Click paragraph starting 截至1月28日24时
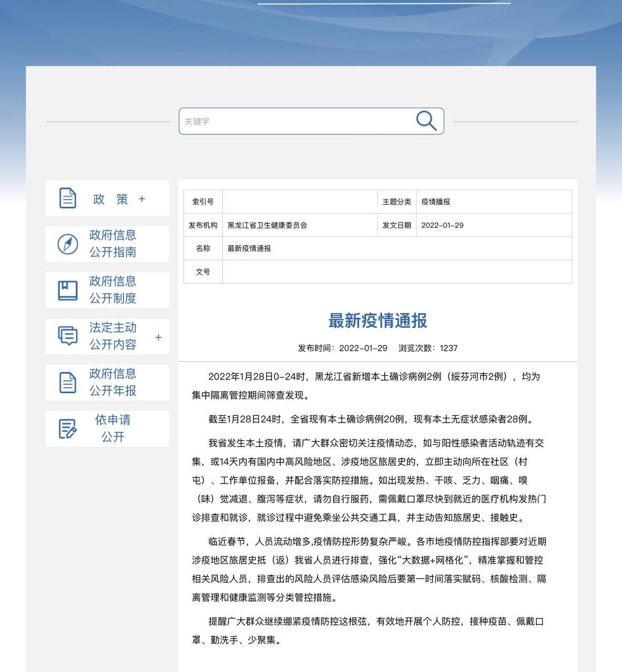622x672 pixels. [372, 419]
